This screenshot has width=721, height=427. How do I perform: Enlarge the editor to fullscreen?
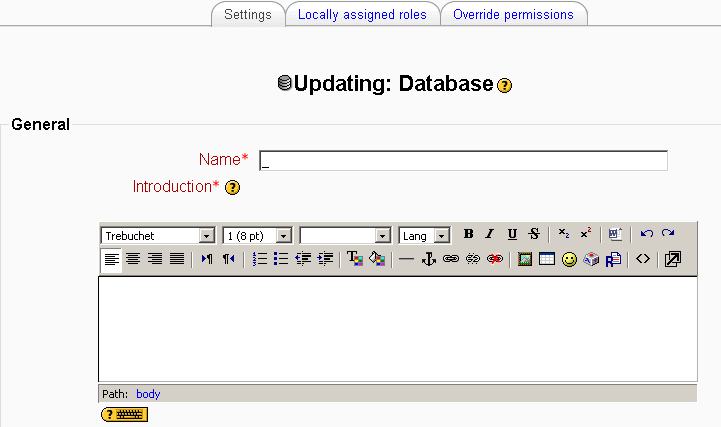(x=673, y=259)
